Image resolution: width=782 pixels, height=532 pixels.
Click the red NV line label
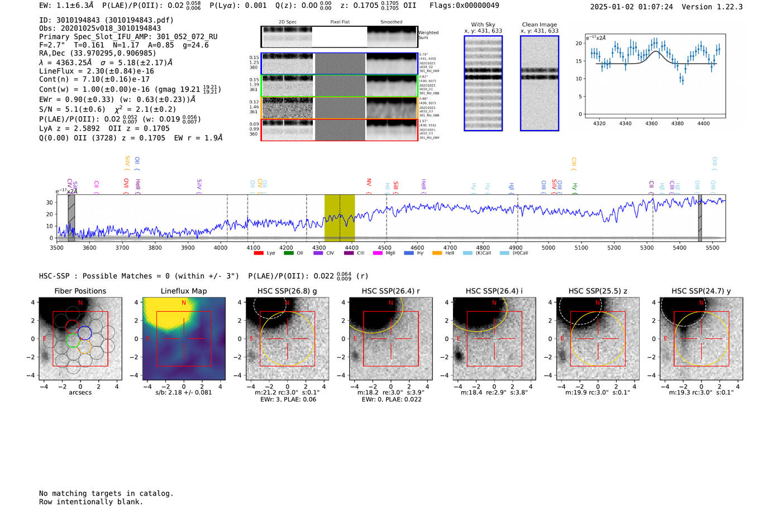(369, 185)
